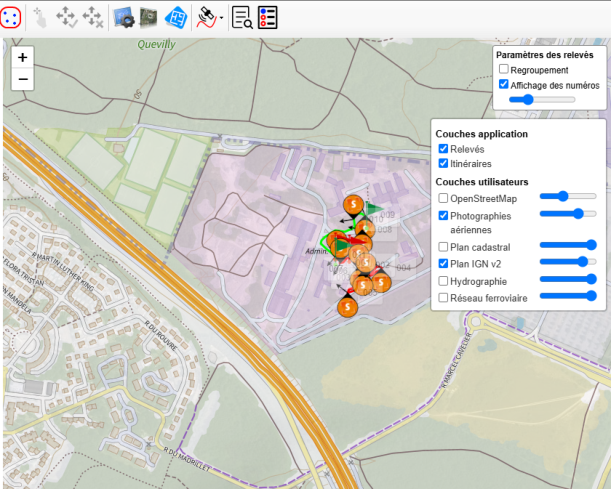Click the satellite GPS track icon
Image resolution: width=611 pixels, height=489 pixels.
click(x=206, y=16)
